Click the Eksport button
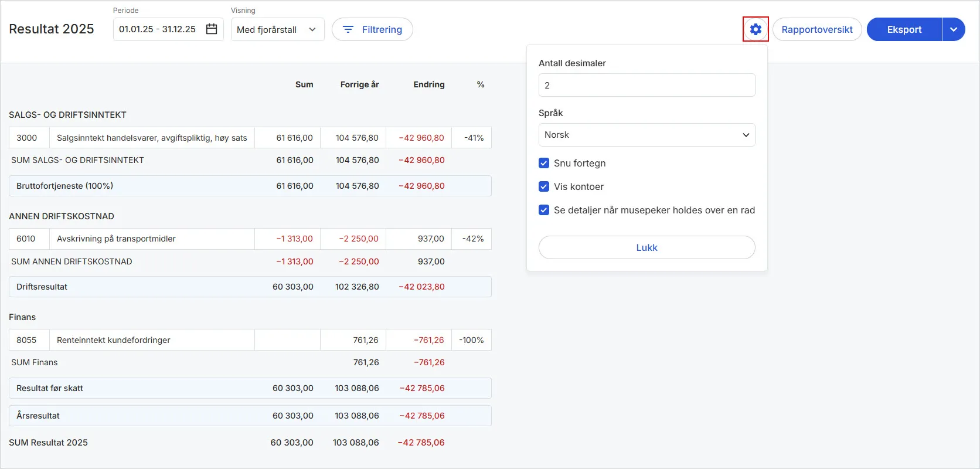 pos(904,29)
